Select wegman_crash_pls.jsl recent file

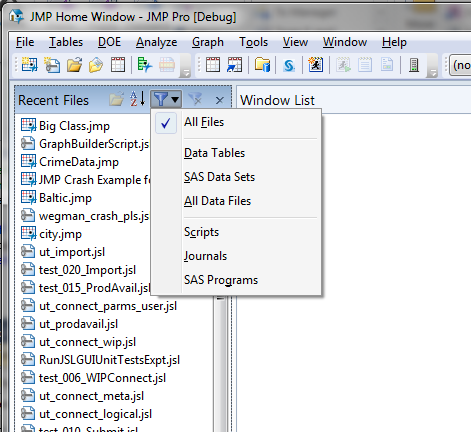pos(85,216)
